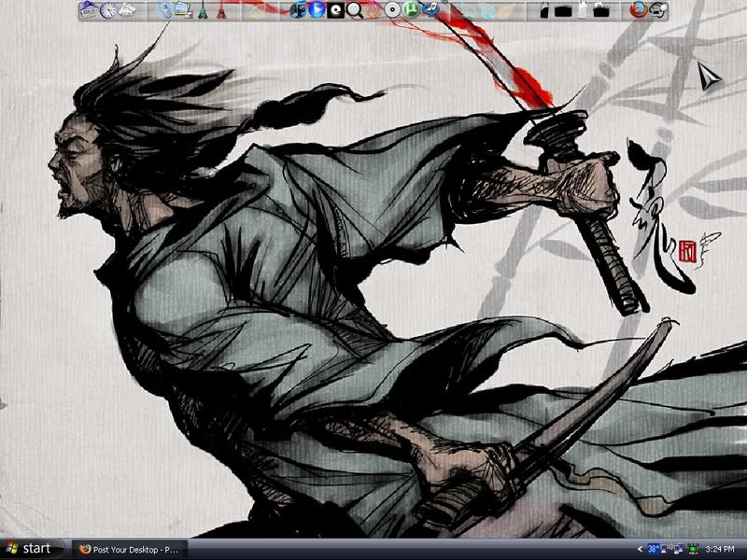This screenshot has height=560, width=747.
Task: Open the 38° temperature tray icon
Action: 653,550
